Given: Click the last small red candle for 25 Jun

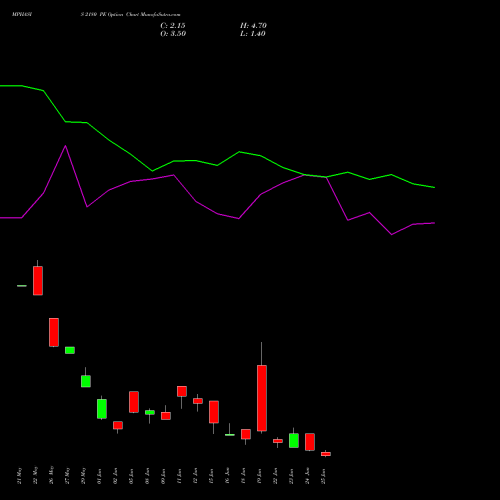Looking at the screenshot, I should coord(326,454).
